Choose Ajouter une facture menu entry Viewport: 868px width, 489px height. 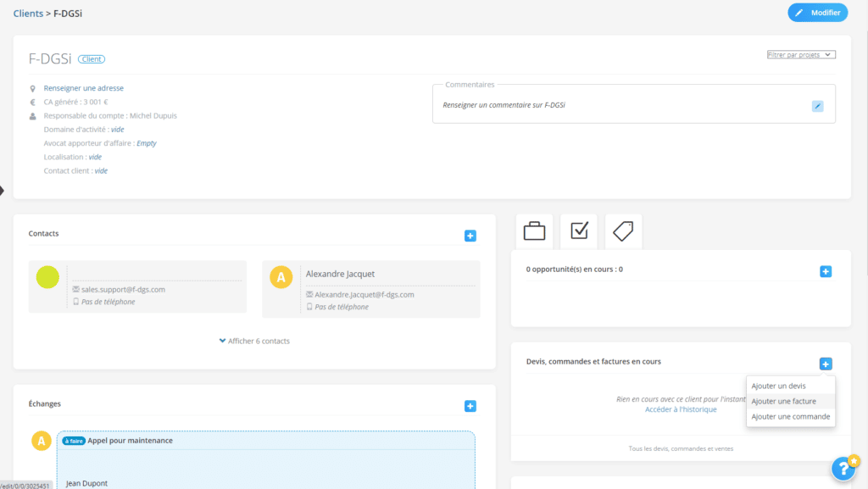click(783, 401)
